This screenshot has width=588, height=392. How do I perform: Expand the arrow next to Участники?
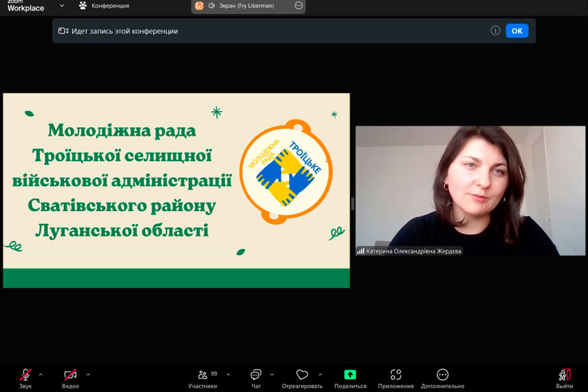point(228,374)
